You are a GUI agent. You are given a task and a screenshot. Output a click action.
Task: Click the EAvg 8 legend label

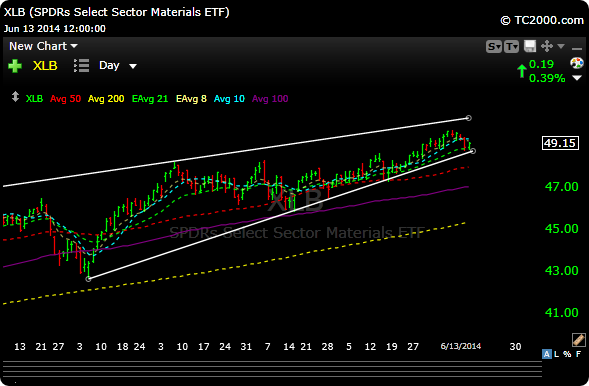(x=191, y=99)
